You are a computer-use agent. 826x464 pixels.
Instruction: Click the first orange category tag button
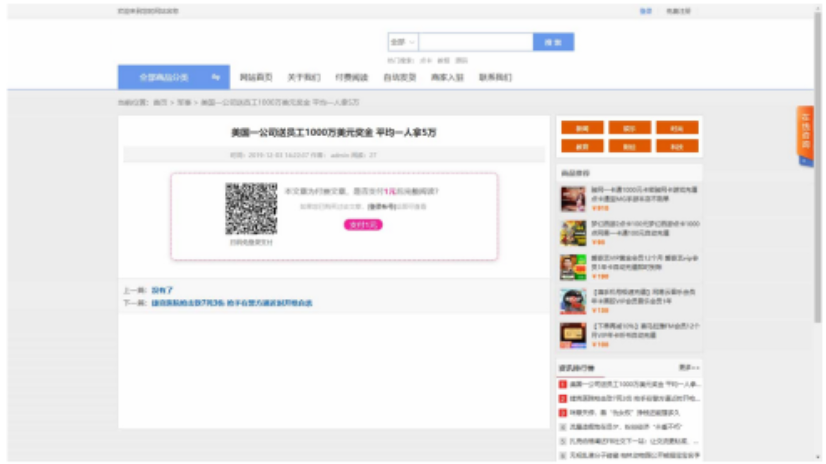click(582, 128)
